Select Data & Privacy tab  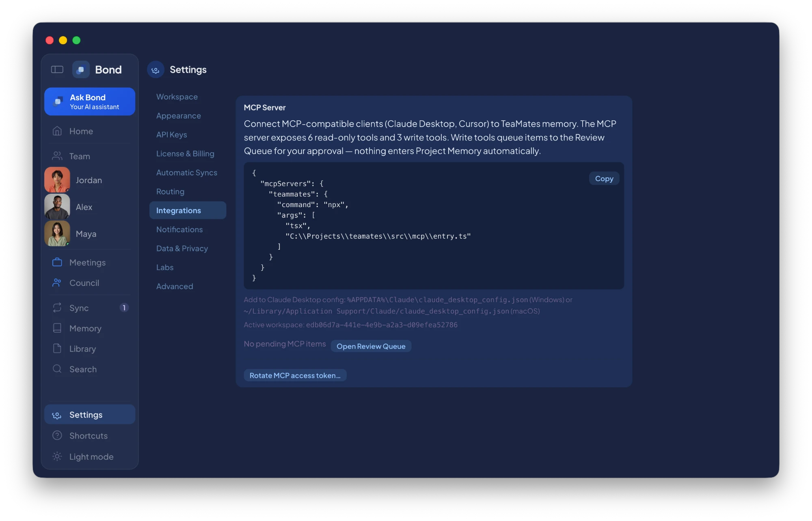[x=188, y=248]
